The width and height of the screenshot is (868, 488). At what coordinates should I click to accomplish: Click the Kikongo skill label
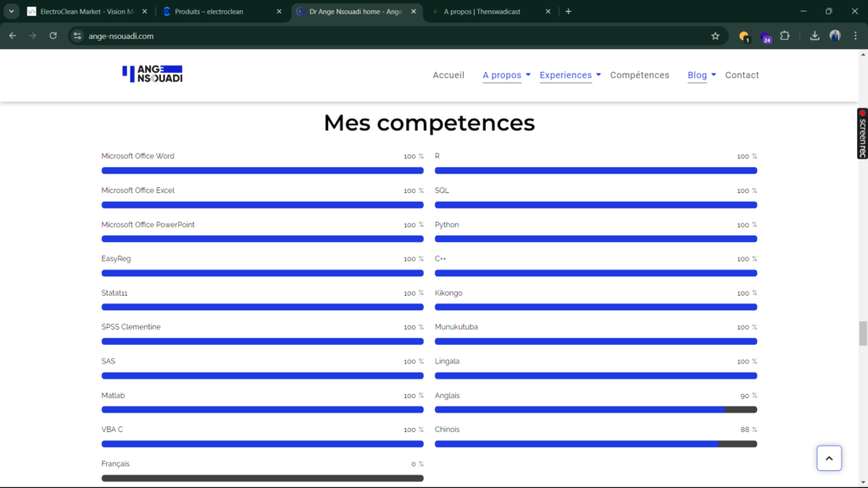tap(448, 292)
